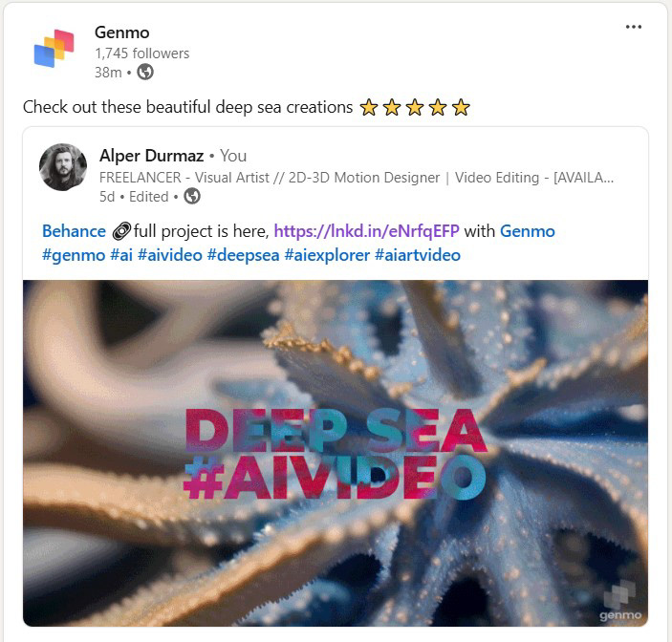Select the #aivideo hashtag
This screenshot has width=672, height=642.
point(170,255)
